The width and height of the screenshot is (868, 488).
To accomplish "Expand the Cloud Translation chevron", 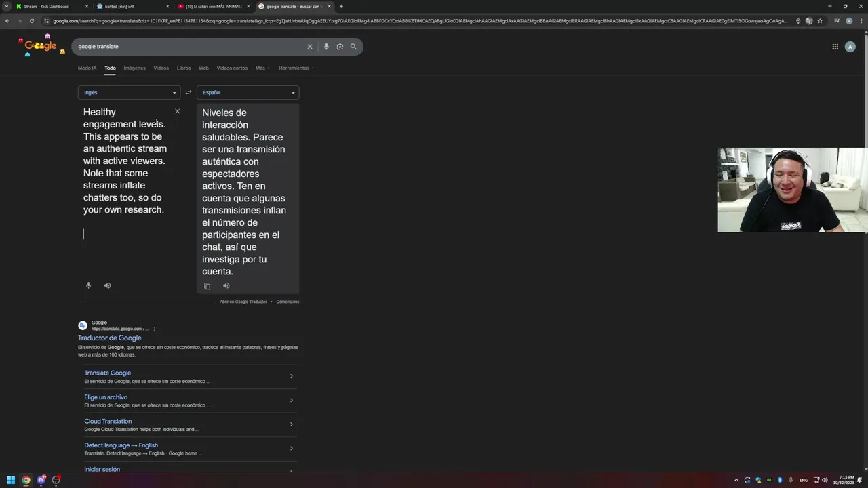I will click(x=292, y=424).
